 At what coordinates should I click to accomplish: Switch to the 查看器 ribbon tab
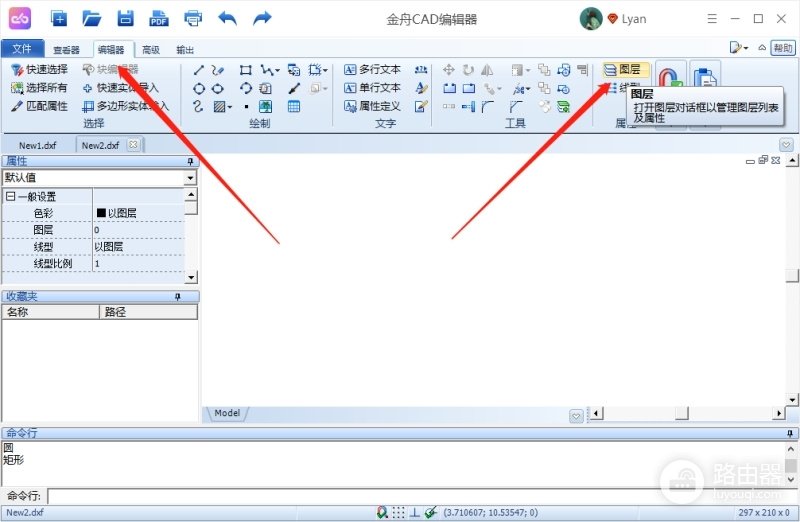[x=66, y=50]
